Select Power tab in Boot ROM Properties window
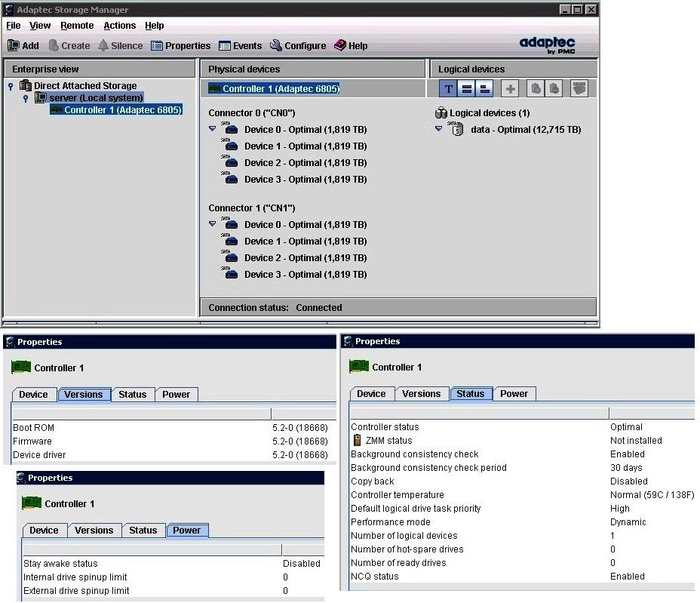 [x=177, y=395]
